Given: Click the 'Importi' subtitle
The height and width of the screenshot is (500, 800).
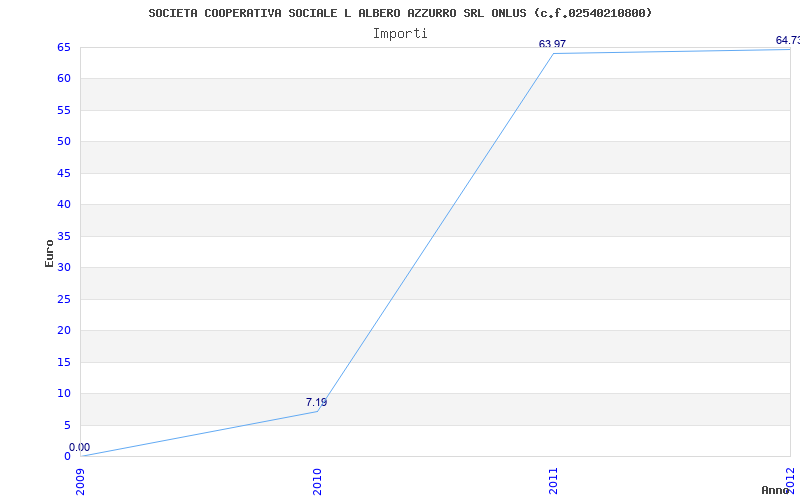Looking at the screenshot, I should (400, 34).
